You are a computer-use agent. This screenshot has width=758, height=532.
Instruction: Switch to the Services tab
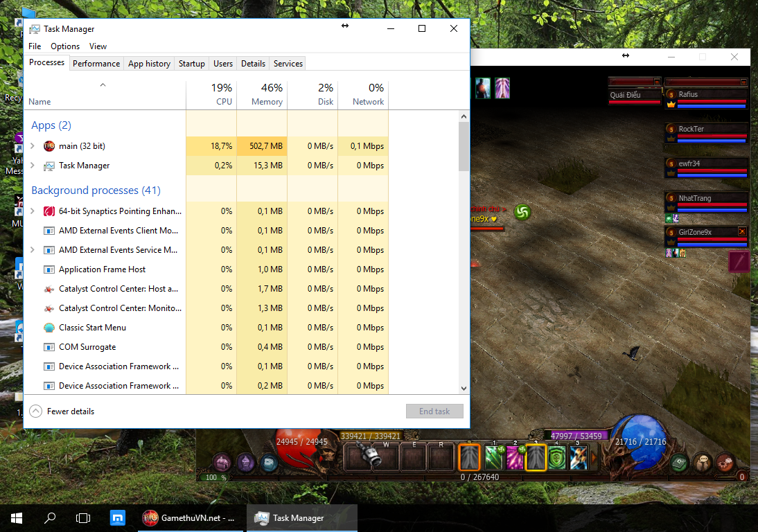(288, 63)
